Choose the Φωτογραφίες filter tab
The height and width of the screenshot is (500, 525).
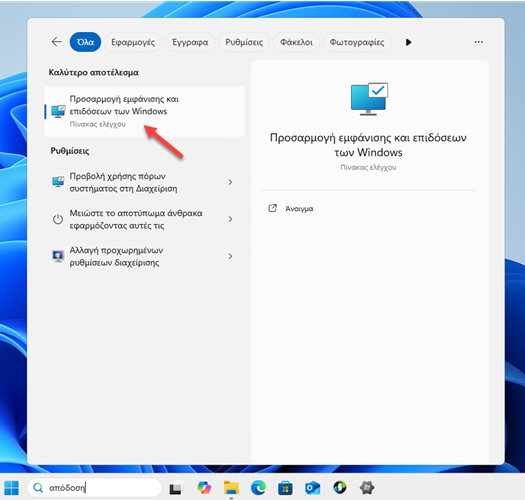357,42
